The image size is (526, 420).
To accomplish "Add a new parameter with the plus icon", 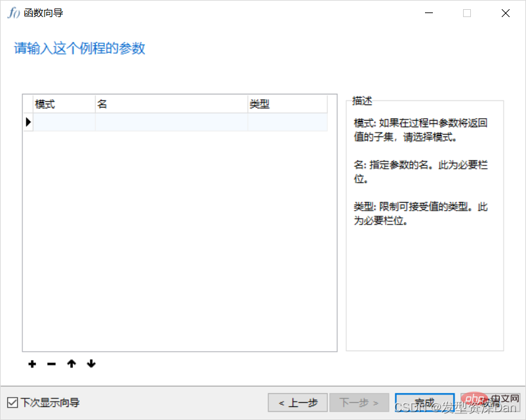I will pos(31,364).
